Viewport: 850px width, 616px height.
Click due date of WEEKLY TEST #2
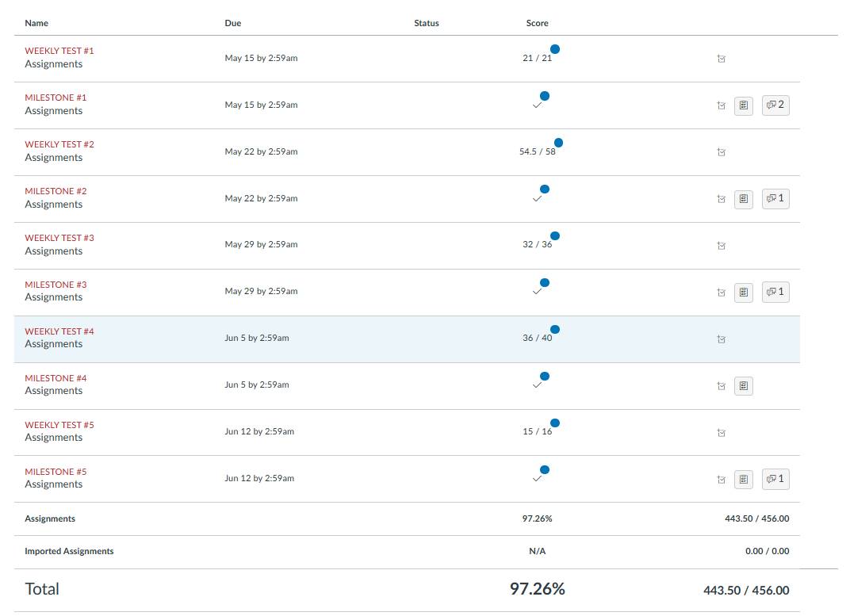coord(262,151)
